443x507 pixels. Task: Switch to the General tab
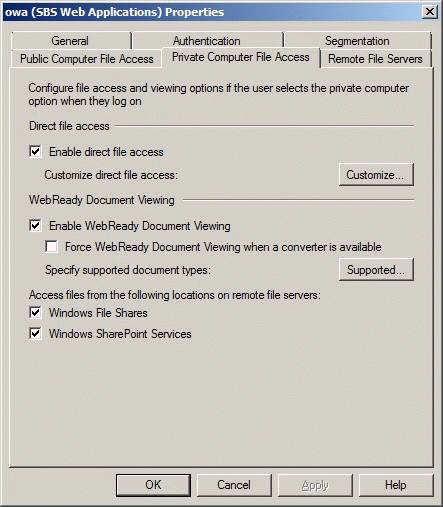click(x=70, y=41)
